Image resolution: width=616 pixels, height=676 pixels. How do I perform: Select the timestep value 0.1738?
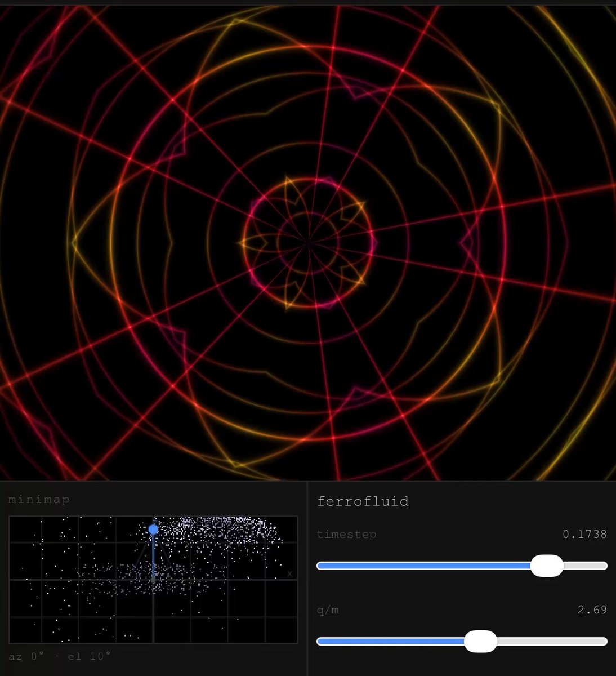coord(584,534)
